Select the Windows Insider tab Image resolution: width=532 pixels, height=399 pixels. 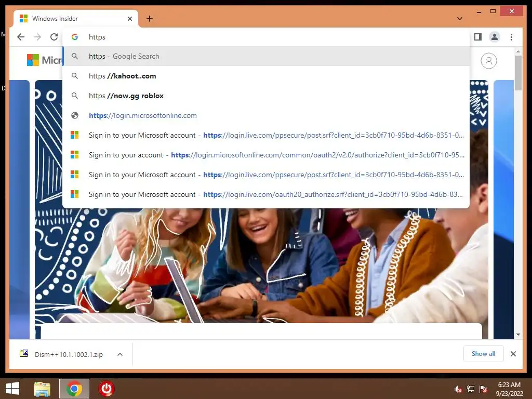76,19
